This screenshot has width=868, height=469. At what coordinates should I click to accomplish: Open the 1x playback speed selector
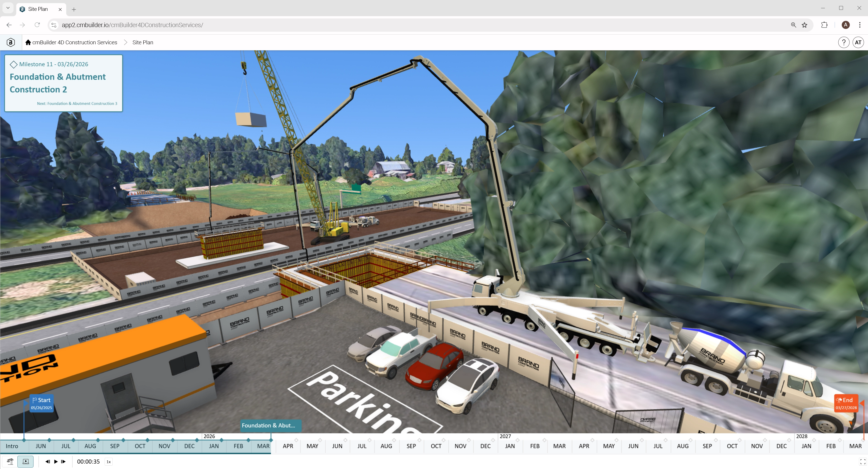(x=109, y=462)
